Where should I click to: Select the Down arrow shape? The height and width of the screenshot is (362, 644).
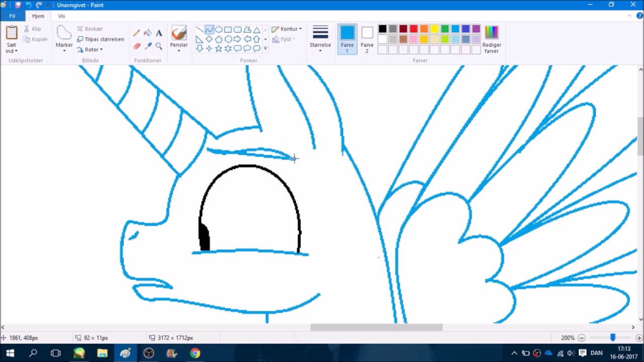point(199,49)
